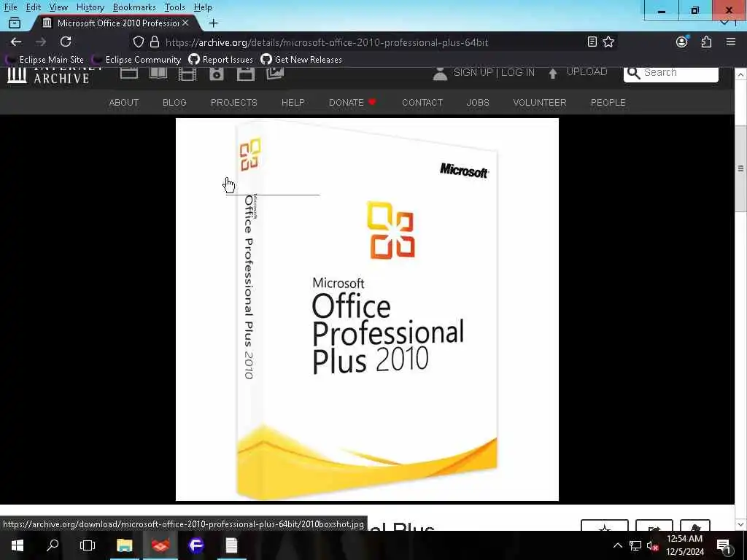The width and height of the screenshot is (747, 560).
Task: Open the Eclipse Main Site bookmark
Action: 44,60
